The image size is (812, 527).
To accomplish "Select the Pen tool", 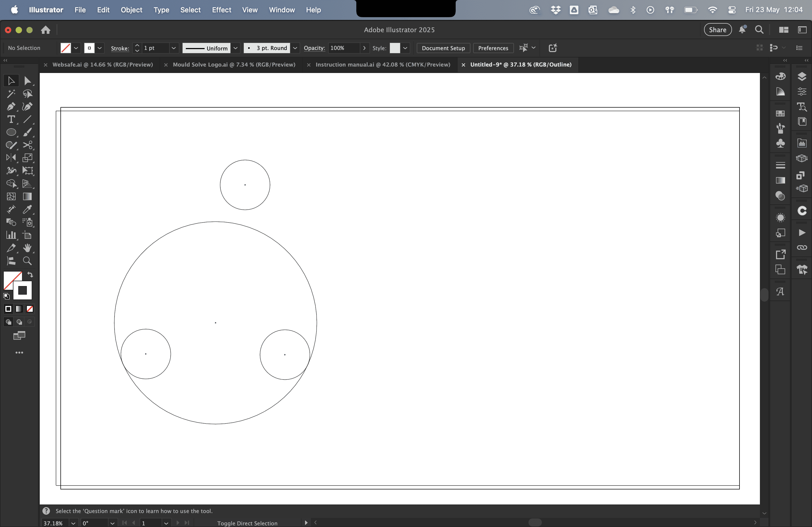I will click(x=10, y=107).
